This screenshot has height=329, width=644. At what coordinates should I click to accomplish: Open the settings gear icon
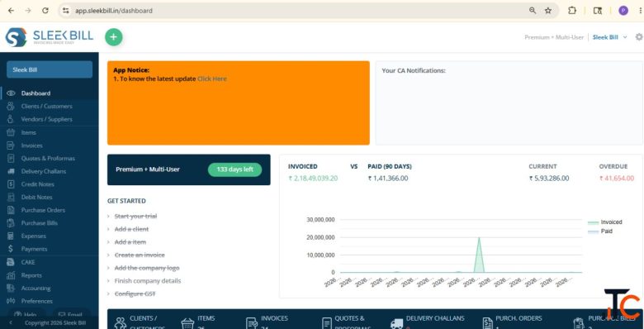[x=639, y=37]
